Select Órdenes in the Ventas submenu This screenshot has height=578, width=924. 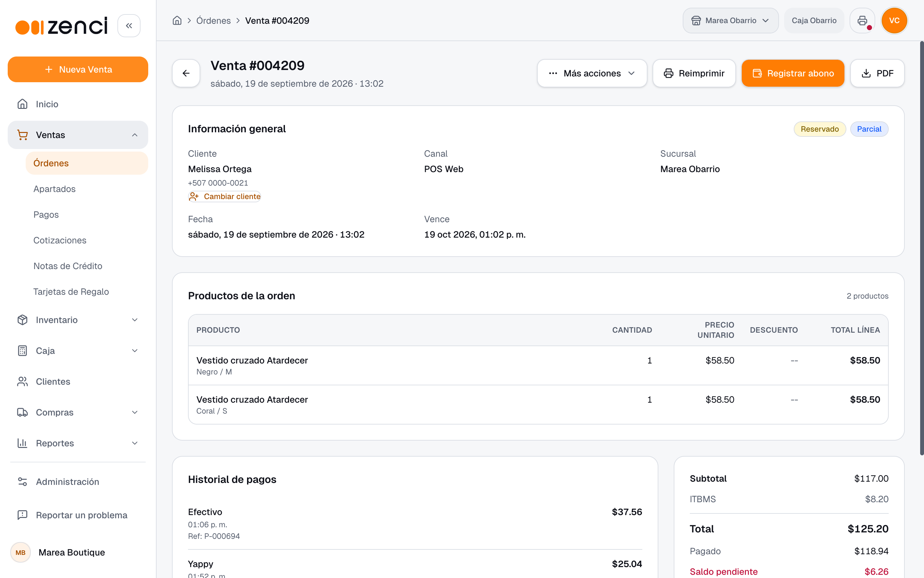87,163
